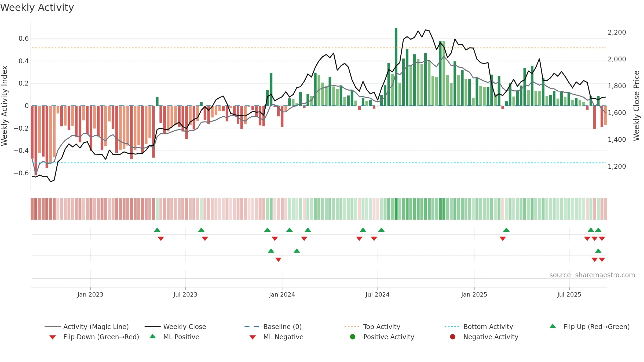
Task: Click the Negative Activity red circle icon
Action: point(453,337)
